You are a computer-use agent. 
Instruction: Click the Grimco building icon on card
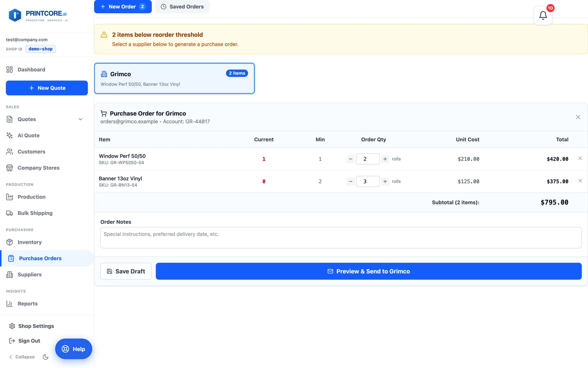(104, 74)
